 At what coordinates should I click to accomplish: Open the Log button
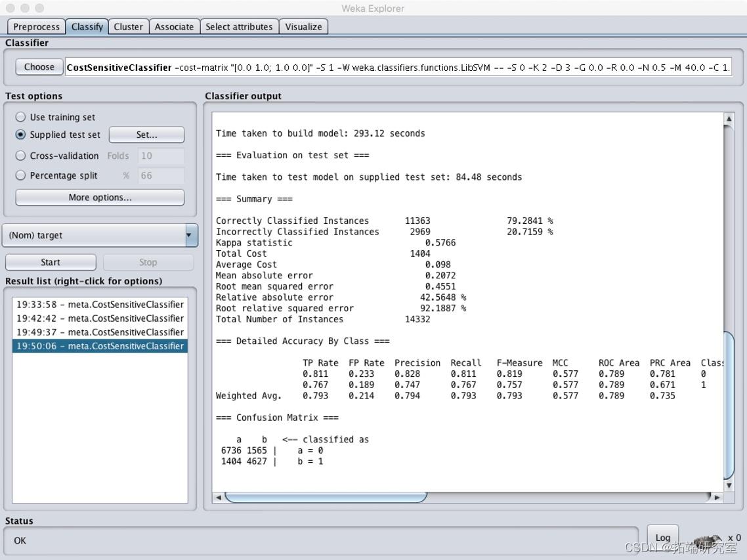pos(663,538)
